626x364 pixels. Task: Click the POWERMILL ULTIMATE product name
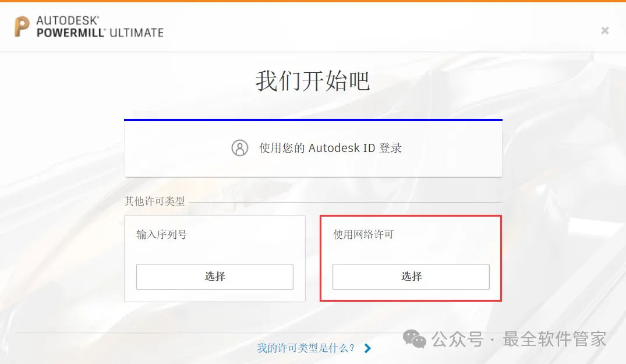click(x=100, y=33)
